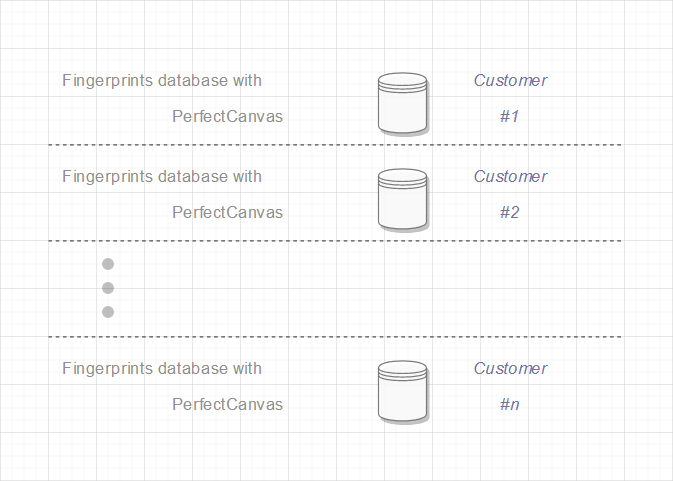Select the "#1" customer number label
The image size is (673, 481).
coord(510,116)
